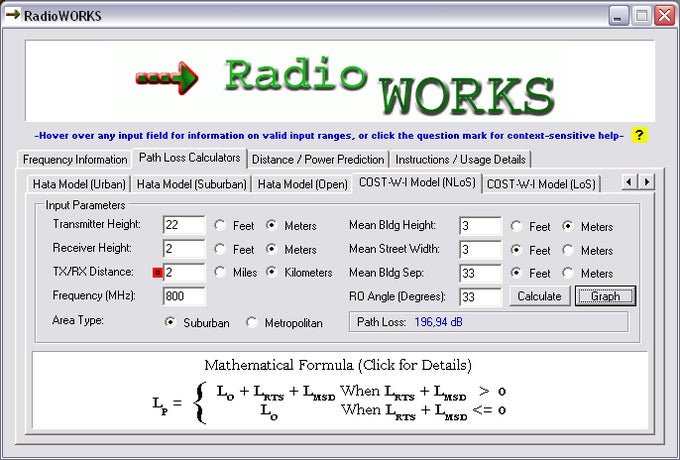This screenshot has width=680, height=460.
Task: Close the RadioWORKS window
Action: (664, 16)
